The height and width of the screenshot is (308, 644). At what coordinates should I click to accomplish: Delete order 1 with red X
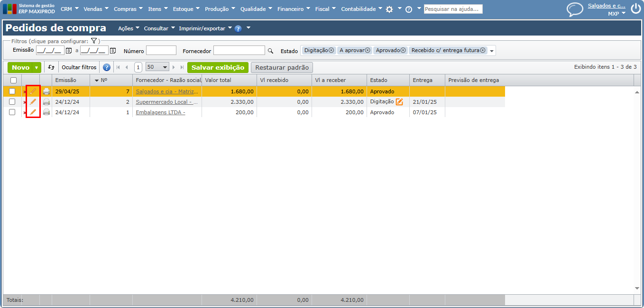coord(25,113)
